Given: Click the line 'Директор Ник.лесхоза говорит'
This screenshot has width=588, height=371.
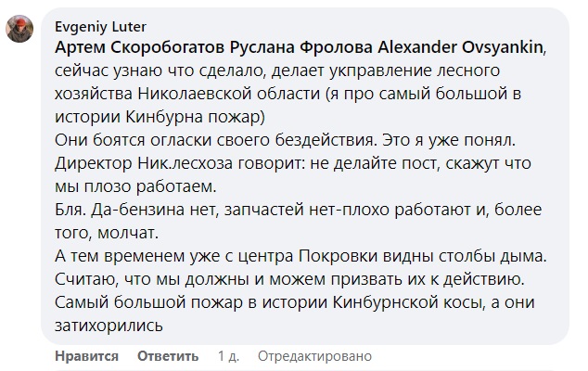Looking at the screenshot, I should click(x=185, y=163).
